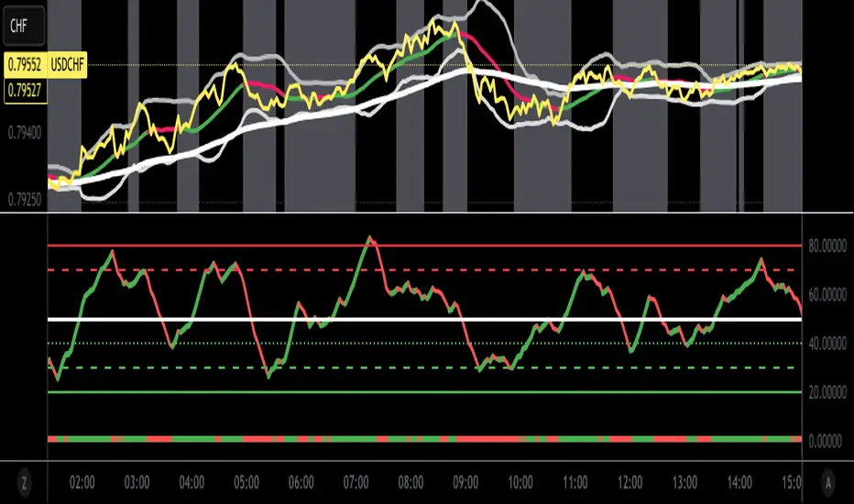This screenshot has height=504, width=854.
Task: Click the 0.79527 price label
Action: coord(25,91)
